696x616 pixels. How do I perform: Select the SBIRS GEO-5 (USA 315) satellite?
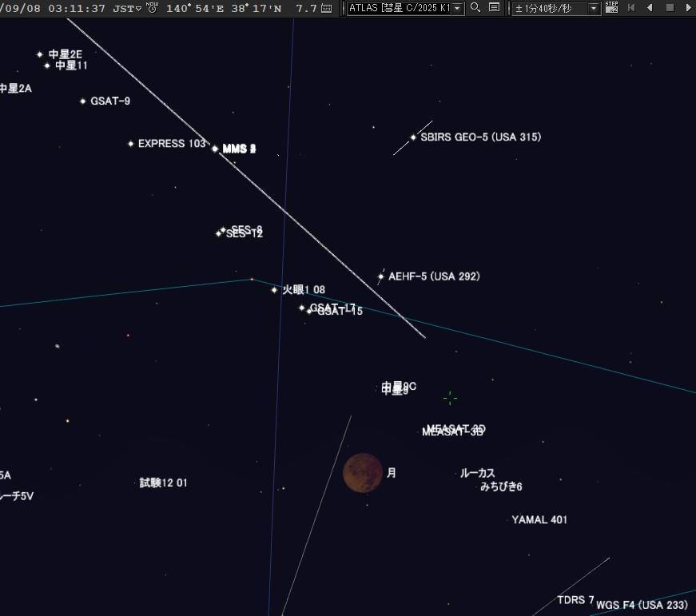[413, 137]
